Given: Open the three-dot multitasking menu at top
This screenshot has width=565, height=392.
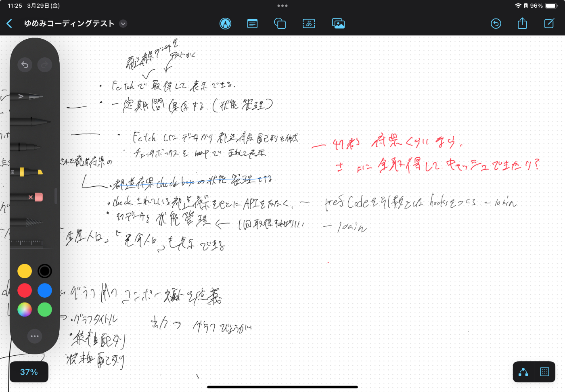Looking at the screenshot, I should (282, 6).
